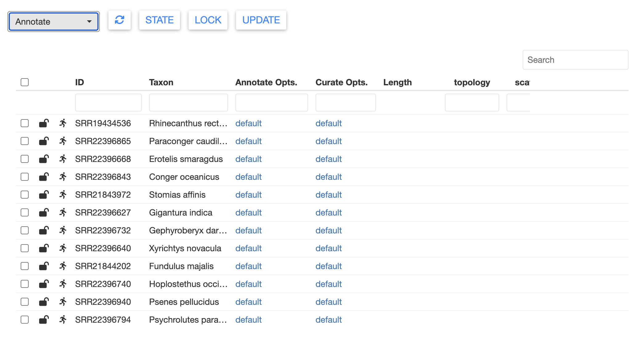Click the refresh icon button

(119, 20)
